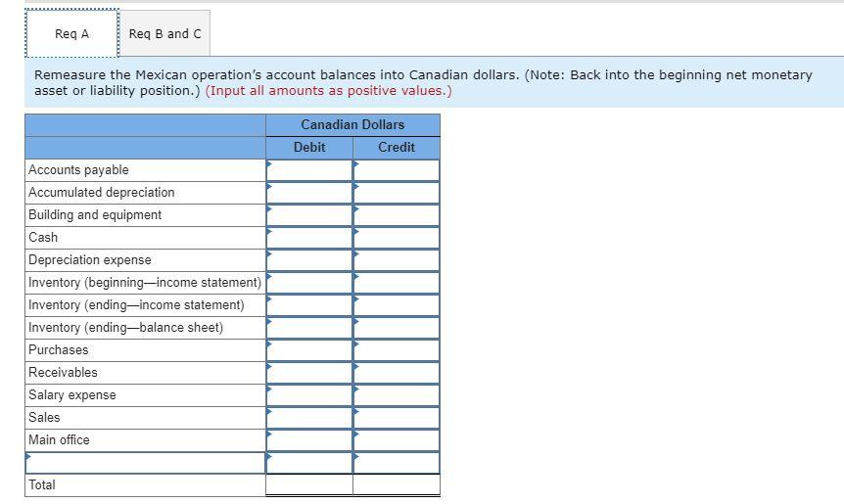The height and width of the screenshot is (504, 844).
Task: Click the Depreciation expense label
Action: [x=90, y=260]
